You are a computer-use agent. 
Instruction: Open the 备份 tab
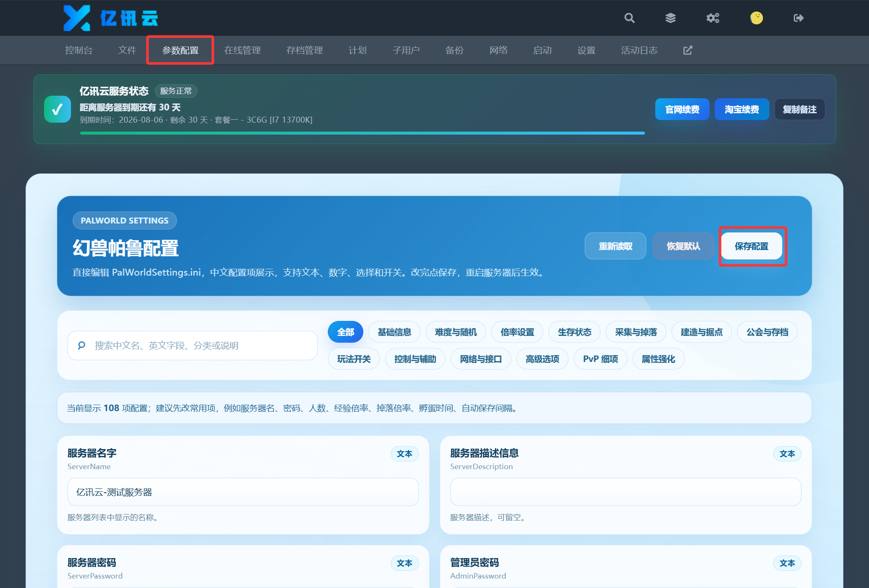point(454,50)
